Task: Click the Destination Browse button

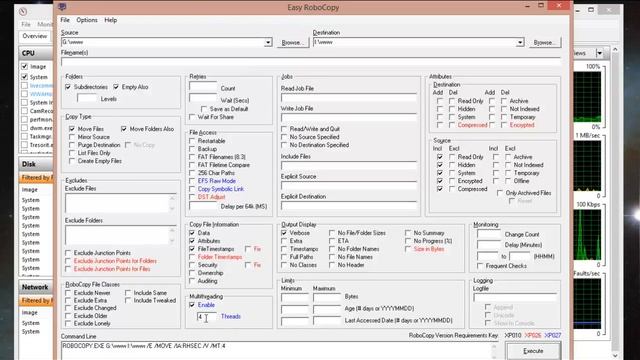Action: pos(544,42)
